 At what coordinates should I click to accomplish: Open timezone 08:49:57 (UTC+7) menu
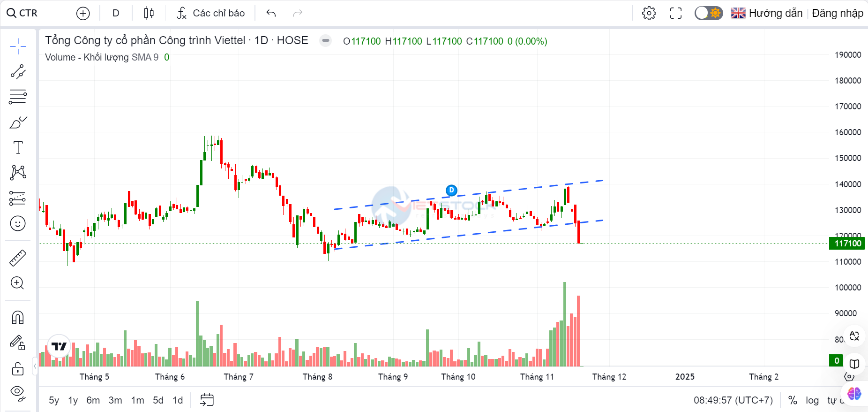tap(733, 400)
